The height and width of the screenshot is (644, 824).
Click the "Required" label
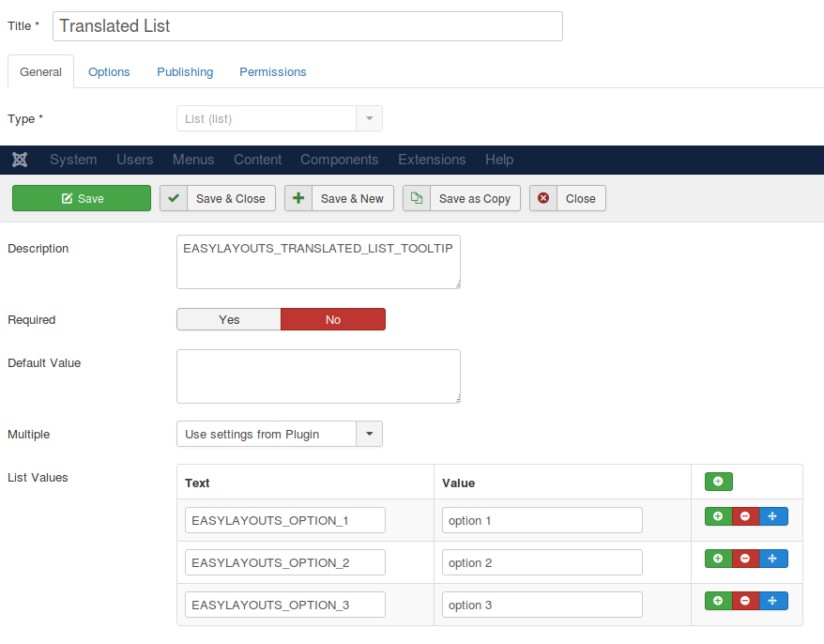click(32, 319)
